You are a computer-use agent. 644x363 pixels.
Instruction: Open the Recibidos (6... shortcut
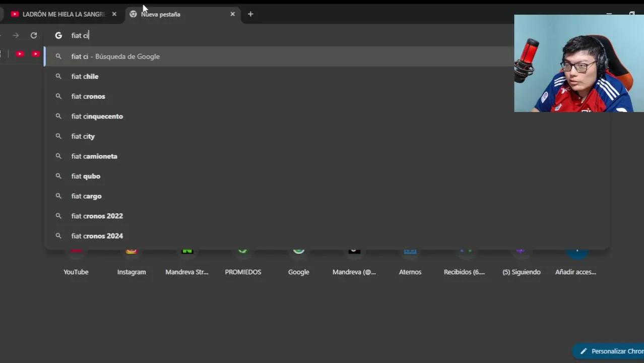[x=464, y=262]
